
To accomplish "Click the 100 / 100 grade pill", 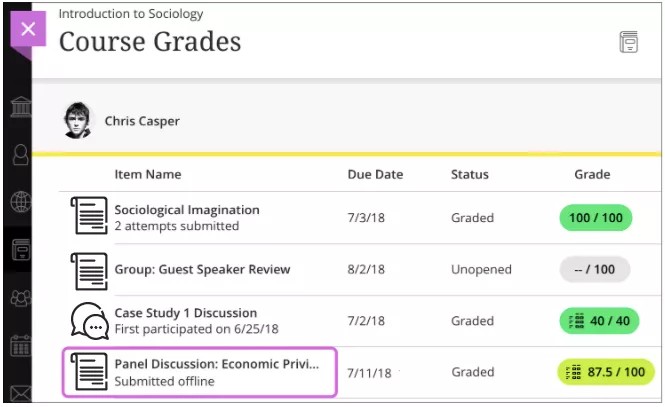I will tap(596, 217).
